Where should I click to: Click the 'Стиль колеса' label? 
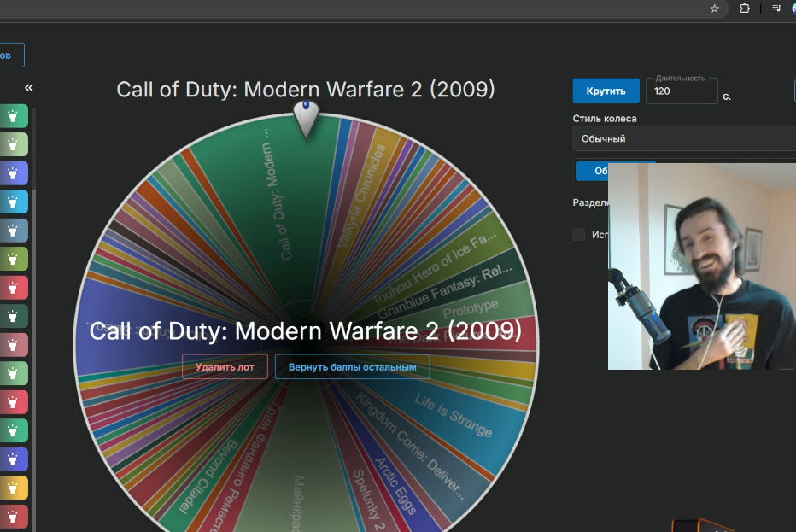tap(605, 119)
